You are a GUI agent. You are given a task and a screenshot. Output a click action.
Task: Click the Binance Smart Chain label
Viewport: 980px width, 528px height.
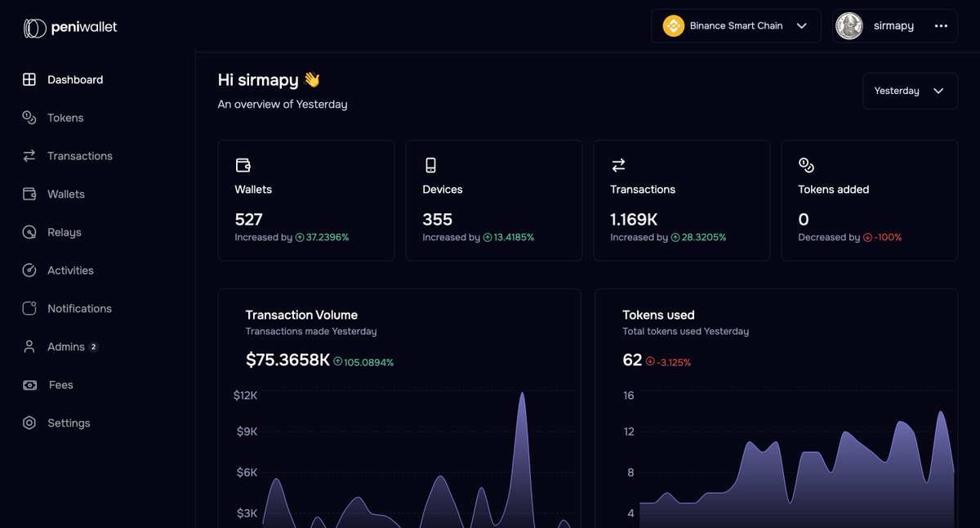click(736, 26)
